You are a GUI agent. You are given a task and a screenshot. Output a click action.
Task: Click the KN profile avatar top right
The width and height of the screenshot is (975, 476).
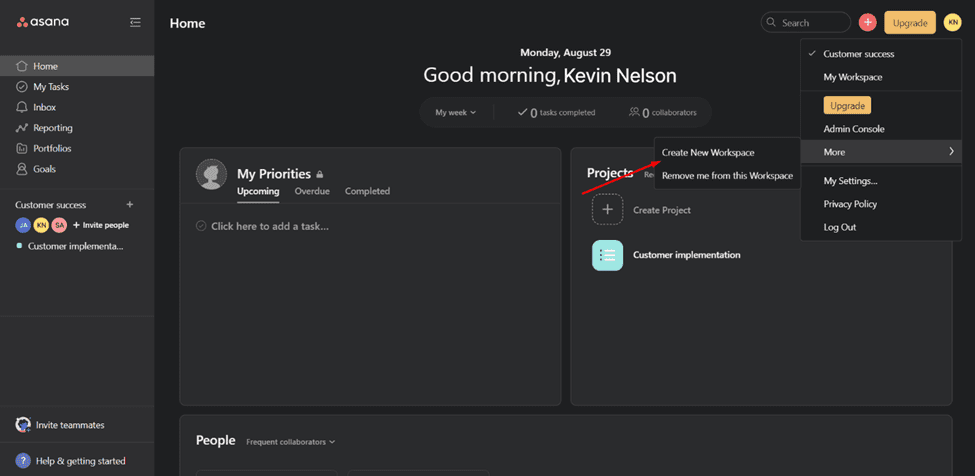pyautogui.click(x=952, y=22)
